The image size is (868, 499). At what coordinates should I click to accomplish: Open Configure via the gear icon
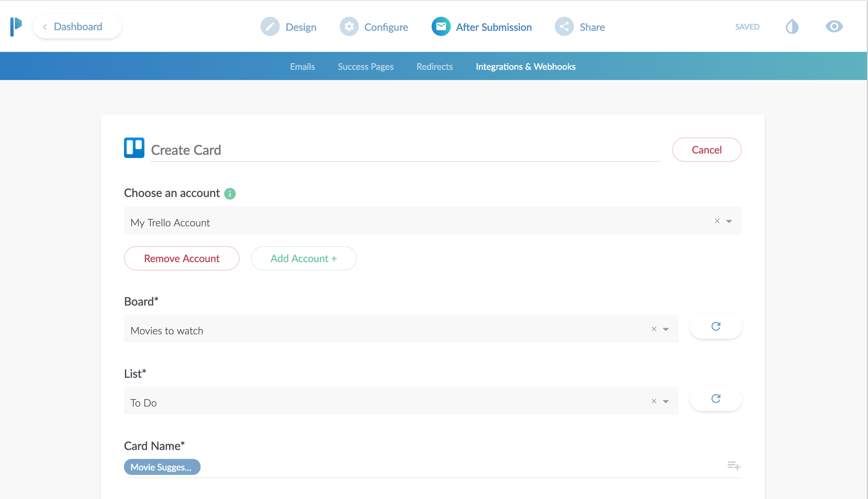[349, 27]
